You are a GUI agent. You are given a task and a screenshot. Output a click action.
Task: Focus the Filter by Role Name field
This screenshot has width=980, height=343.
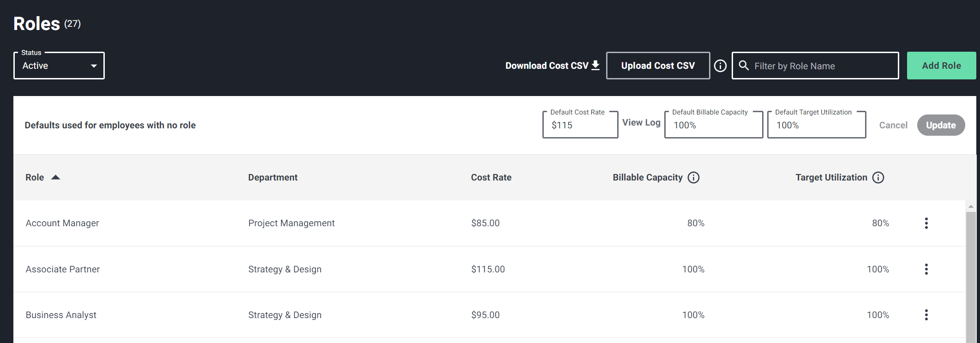tap(822, 66)
